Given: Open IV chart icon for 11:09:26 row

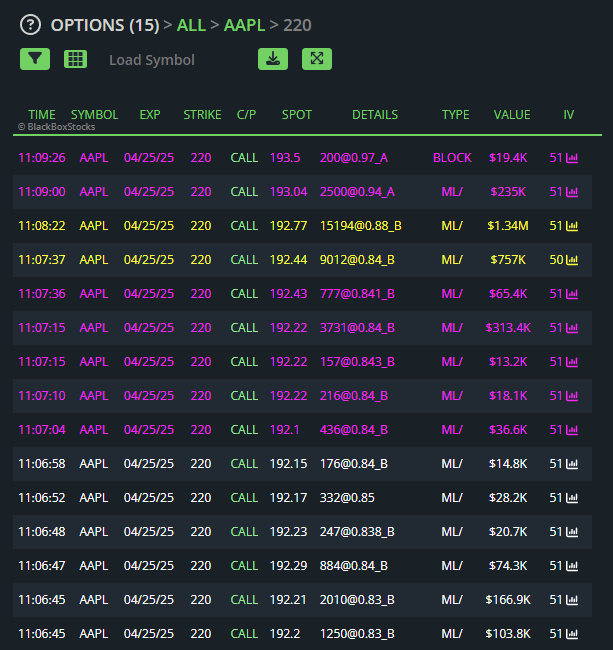Looking at the screenshot, I should 572,158.
